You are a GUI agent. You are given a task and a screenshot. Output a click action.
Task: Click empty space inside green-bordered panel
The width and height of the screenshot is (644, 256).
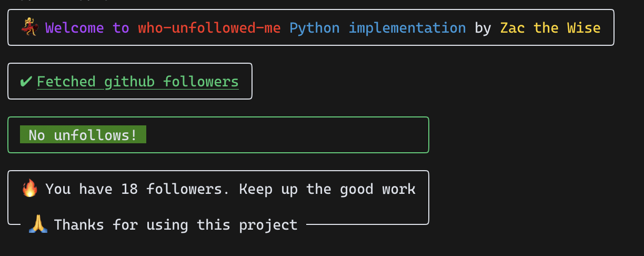tap(289, 135)
